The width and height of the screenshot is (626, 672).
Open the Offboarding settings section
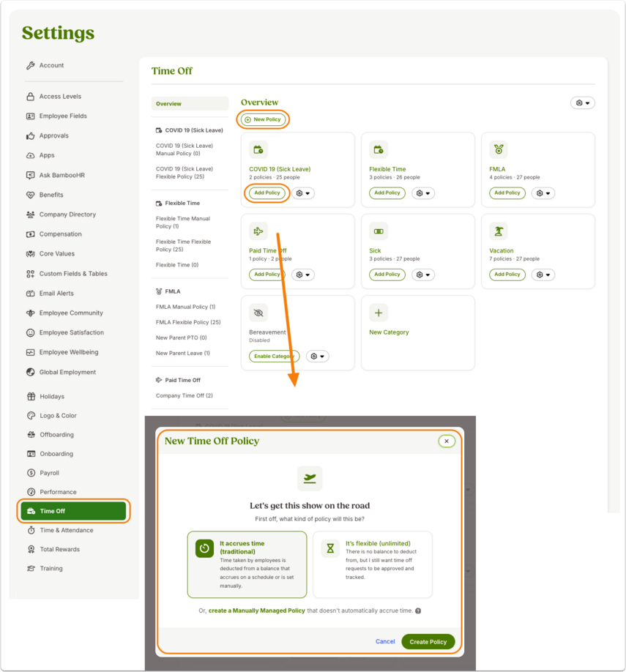coord(56,435)
